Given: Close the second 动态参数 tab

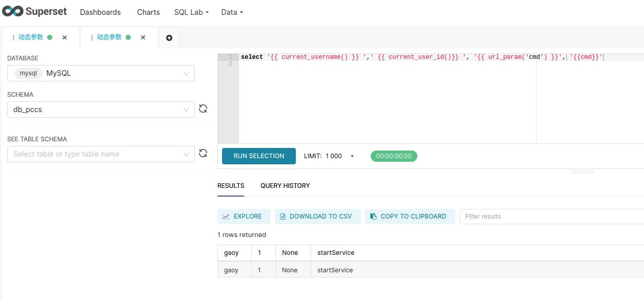Looking at the screenshot, I should click(143, 37).
